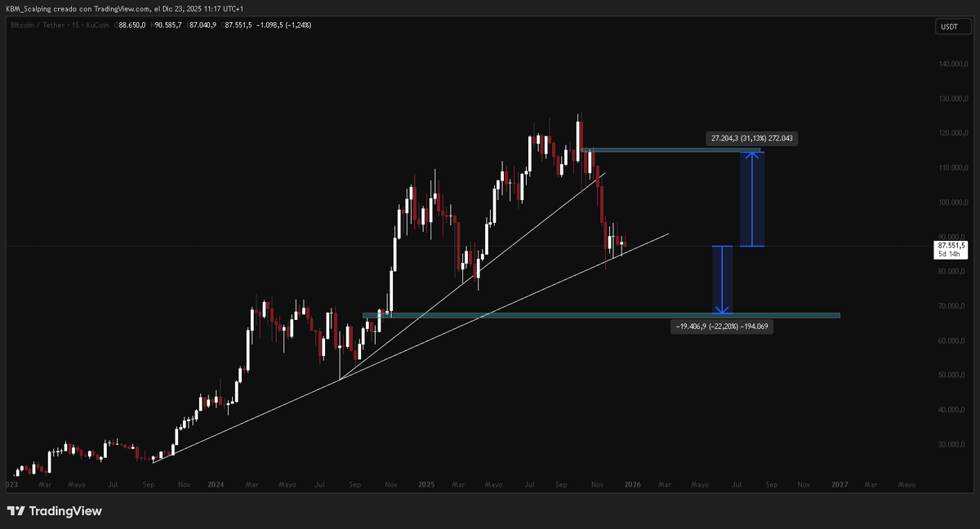Click the 40.000,0 price axis label
Image resolution: width=980 pixels, height=529 pixels.
coord(952,410)
